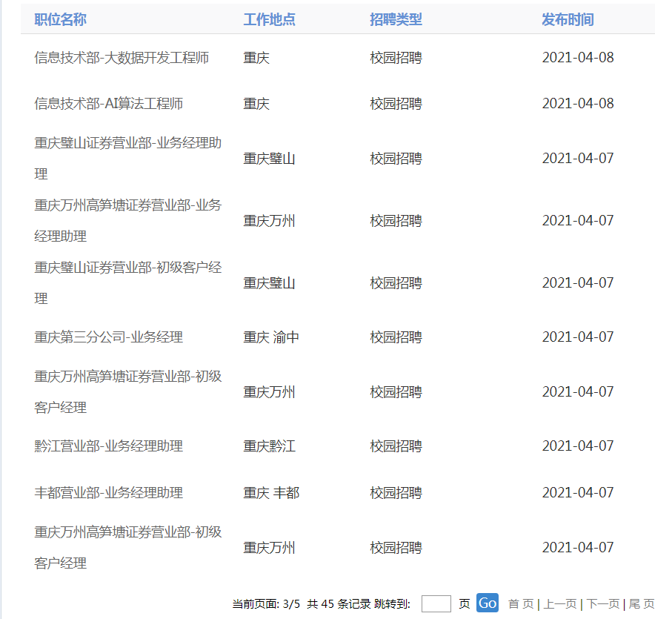Click date 2021-04-07 in 丰都营业部 row

[578, 492]
